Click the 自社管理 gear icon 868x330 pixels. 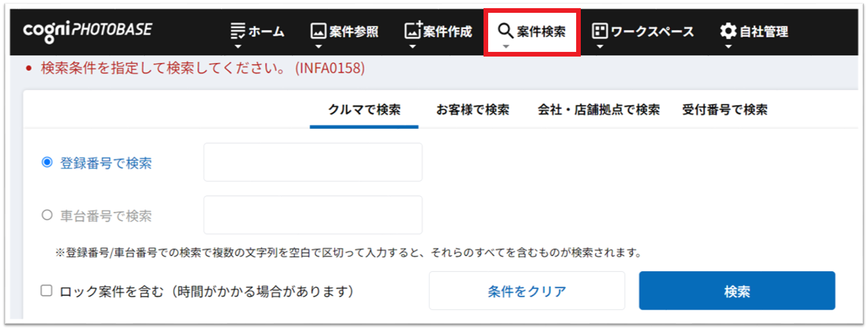point(728,31)
